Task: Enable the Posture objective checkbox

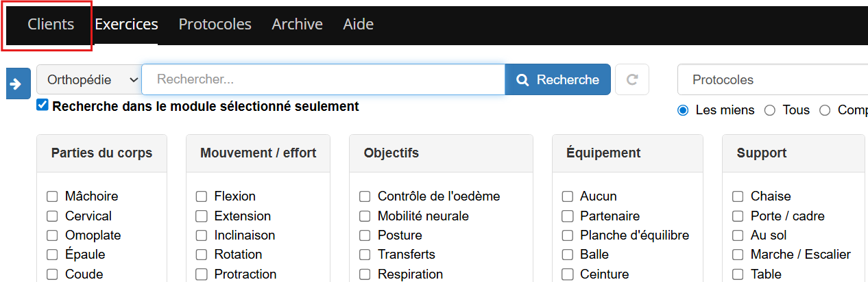Action: tap(365, 235)
